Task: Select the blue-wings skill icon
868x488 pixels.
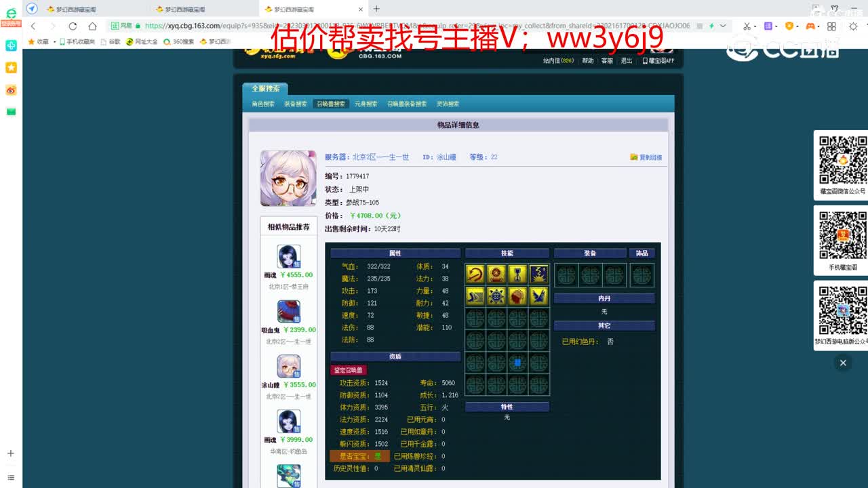Action: [538, 296]
